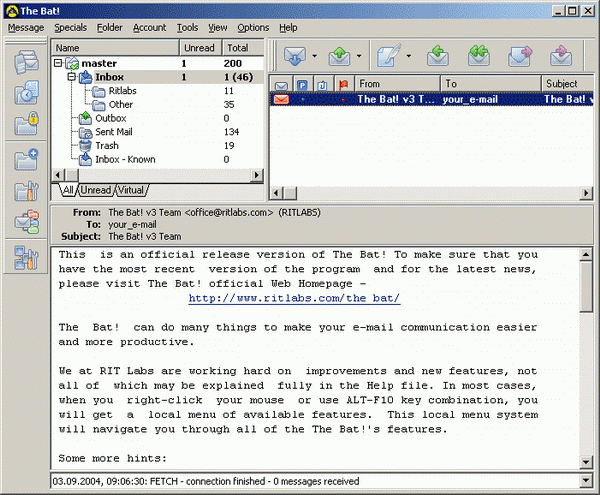Click the parked (P) column header icon
This screenshot has width=600, height=495.
303,84
